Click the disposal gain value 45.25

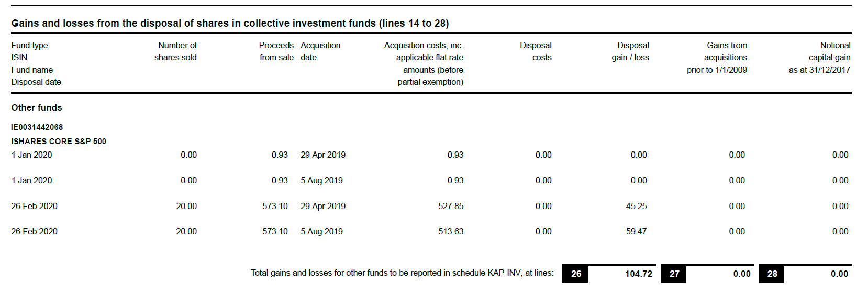636,207
